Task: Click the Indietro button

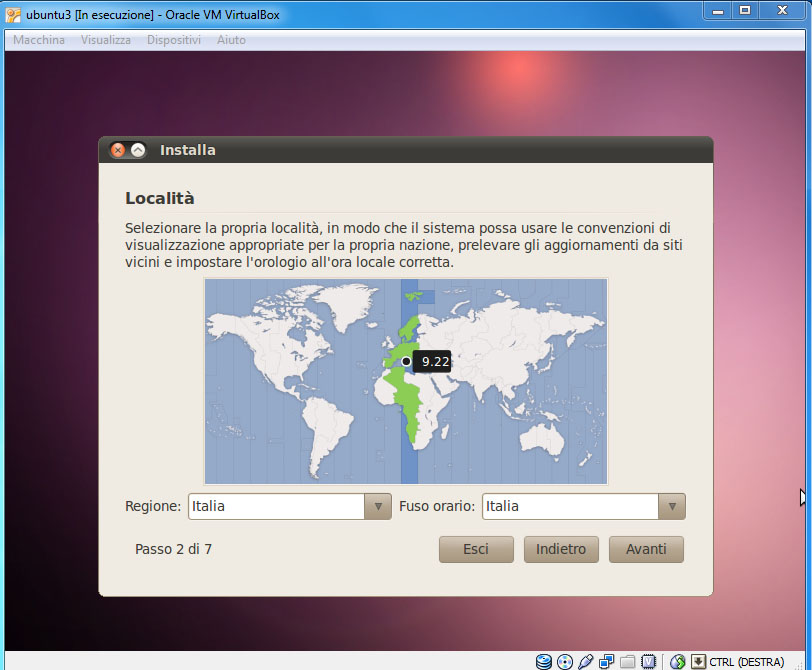Action: [x=561, y=549]
